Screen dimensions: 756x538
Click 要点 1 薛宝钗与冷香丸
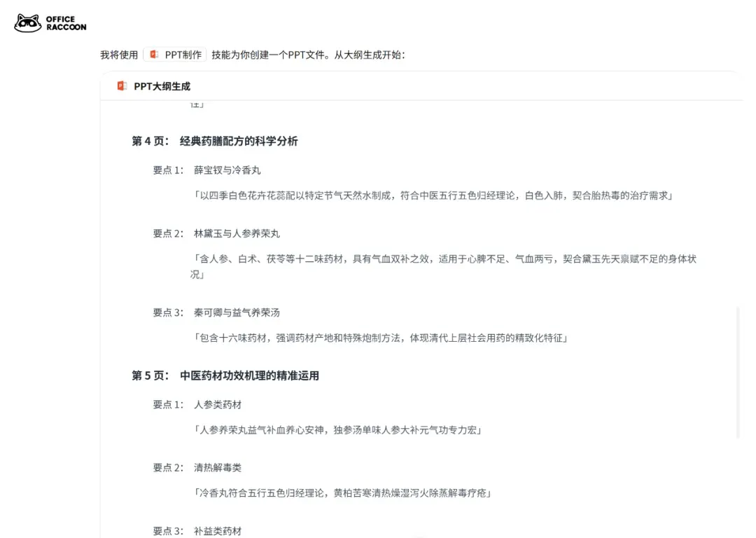(x=206, y=170)
